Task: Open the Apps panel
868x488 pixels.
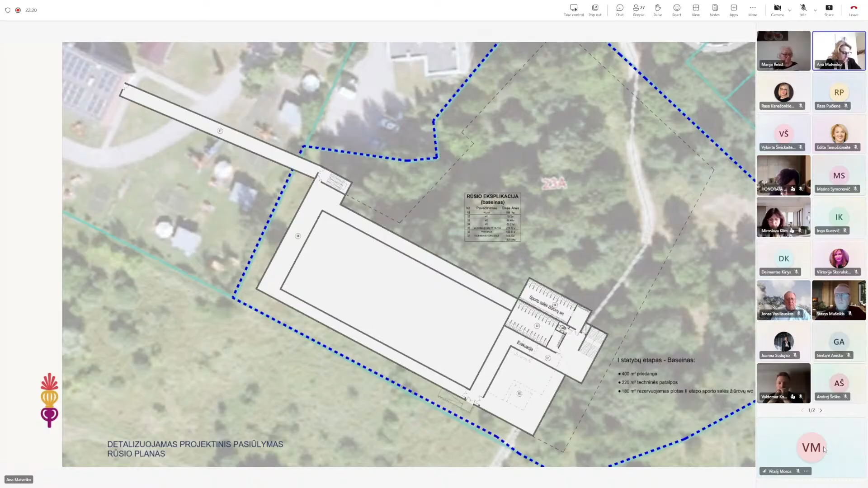Action: pos(733,9)
